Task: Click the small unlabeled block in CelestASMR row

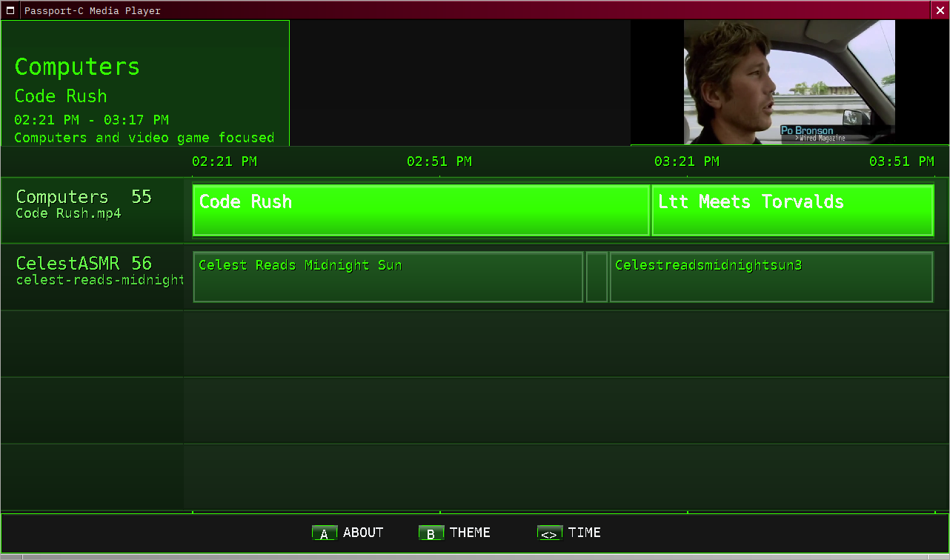Action: click(597, 277)
